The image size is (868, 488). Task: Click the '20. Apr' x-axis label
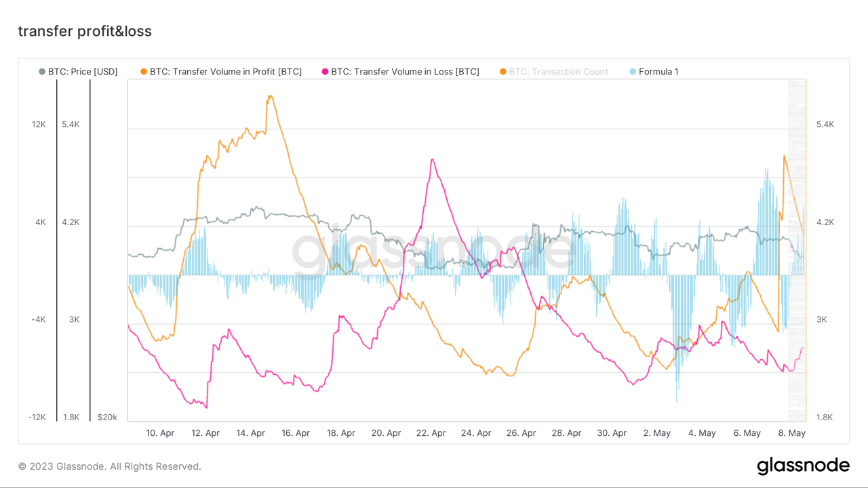tap(387, 433)
